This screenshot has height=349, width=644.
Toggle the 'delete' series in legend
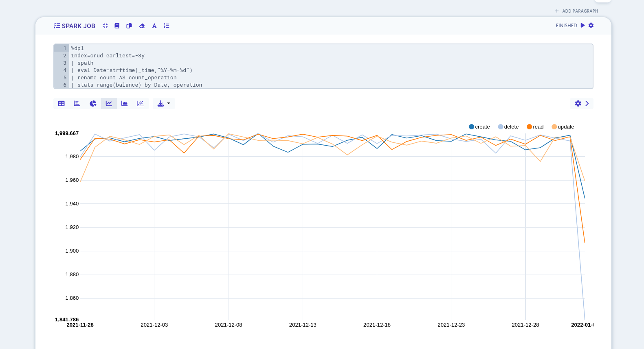tap(508, 127)
